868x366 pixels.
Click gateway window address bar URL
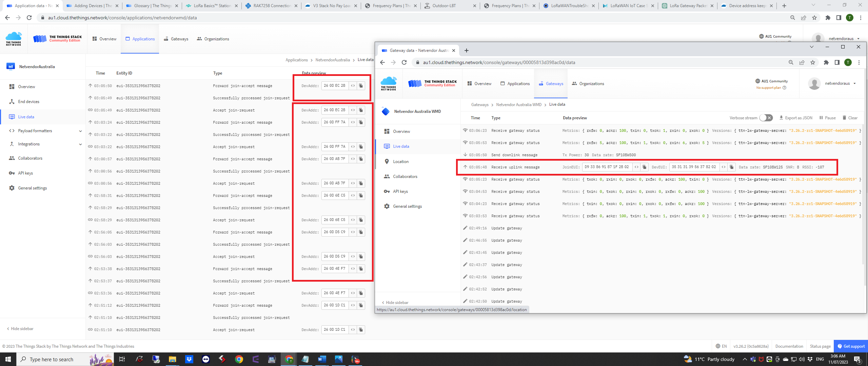(499, 62)
